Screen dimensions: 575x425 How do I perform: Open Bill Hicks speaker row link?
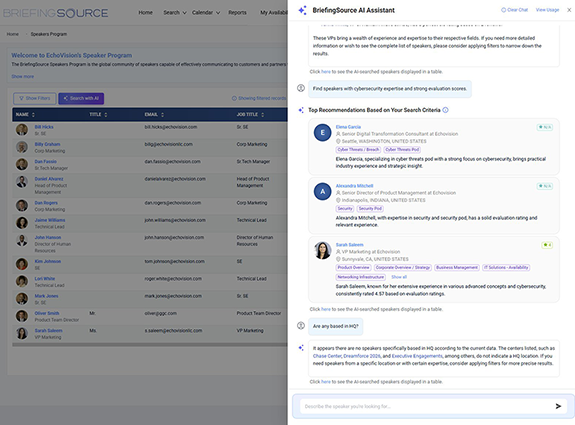tap(44, 127)
